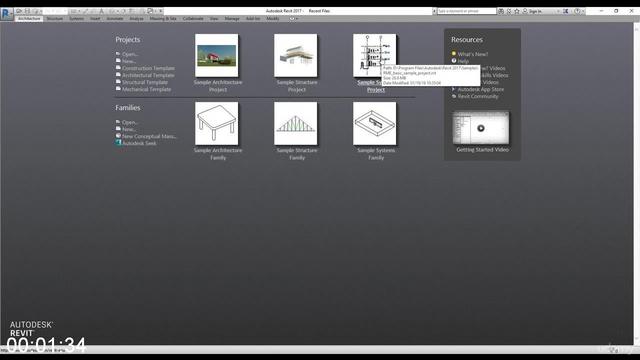Open the Analyze ribbon tab
Image resolution: width=640 pixels, height=360 pixels.
(x=137, y=18)
